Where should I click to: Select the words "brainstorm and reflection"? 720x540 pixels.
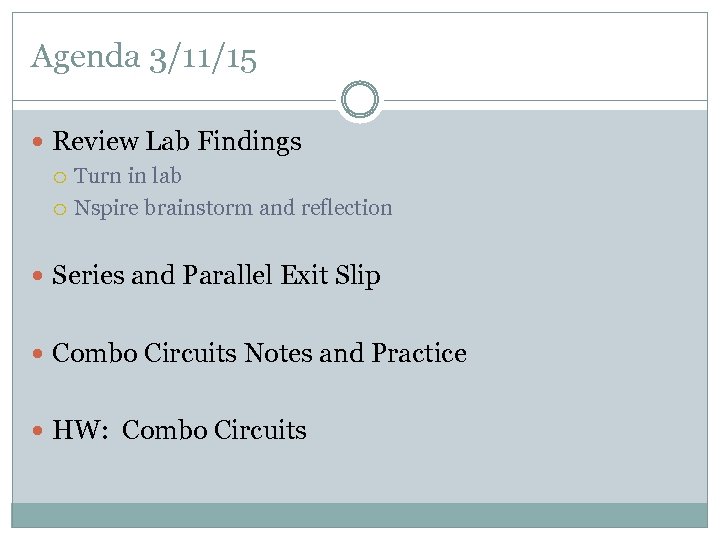tap(268, 208)
